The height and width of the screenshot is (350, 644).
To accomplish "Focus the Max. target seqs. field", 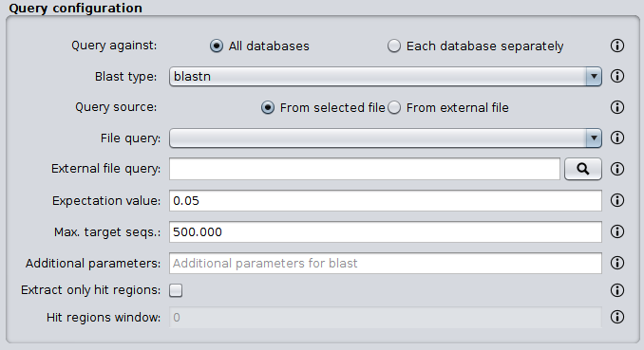I will point(386,231).
